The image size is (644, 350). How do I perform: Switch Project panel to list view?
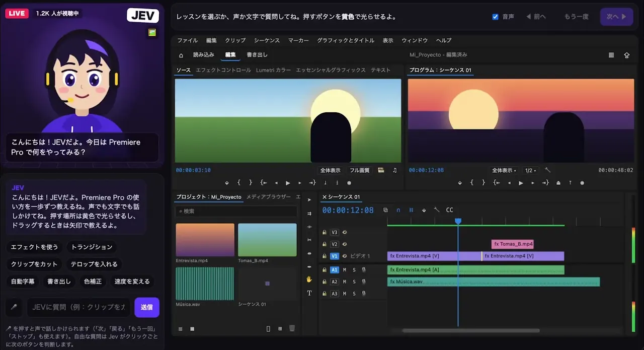[180, 329]
